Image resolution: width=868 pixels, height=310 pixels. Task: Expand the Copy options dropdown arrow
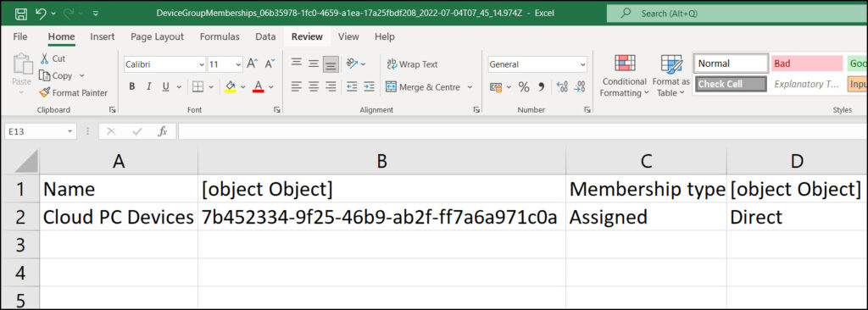coord(82,76)
